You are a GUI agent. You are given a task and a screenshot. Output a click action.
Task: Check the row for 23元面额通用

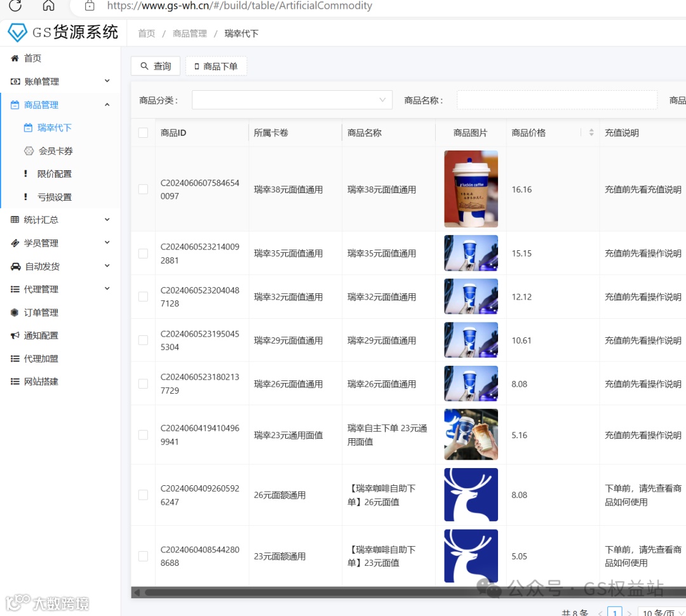(x=143, y=556)
